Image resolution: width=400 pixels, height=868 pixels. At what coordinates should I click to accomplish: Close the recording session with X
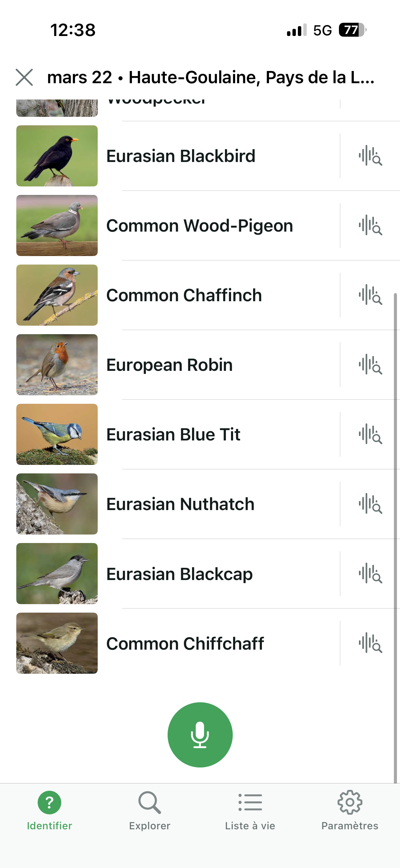coord(24,77)
